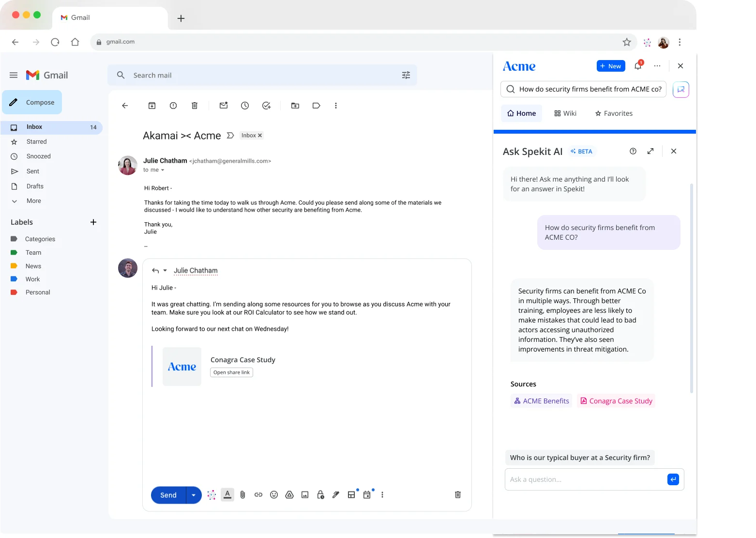Report conversation as spam
Image resolution: width=756 pixels, height=538 pixels.
(x=173, y=106)
